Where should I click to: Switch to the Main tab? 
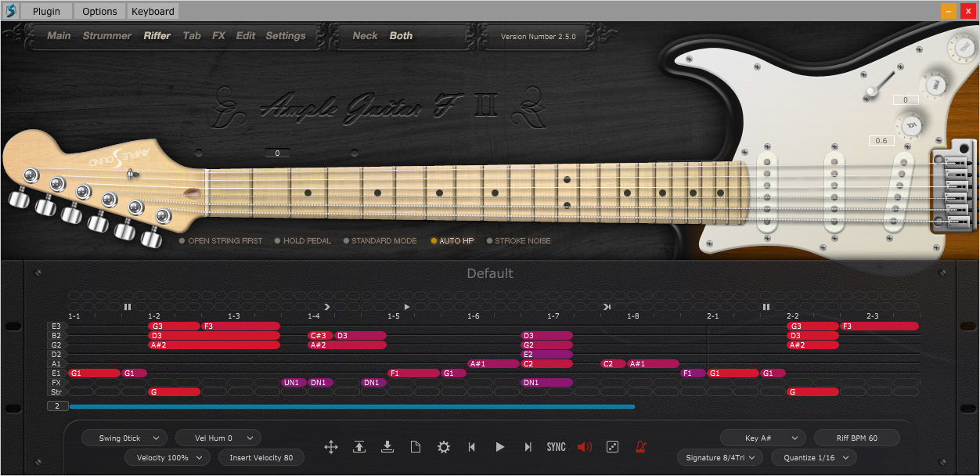(x=59, y=36)
